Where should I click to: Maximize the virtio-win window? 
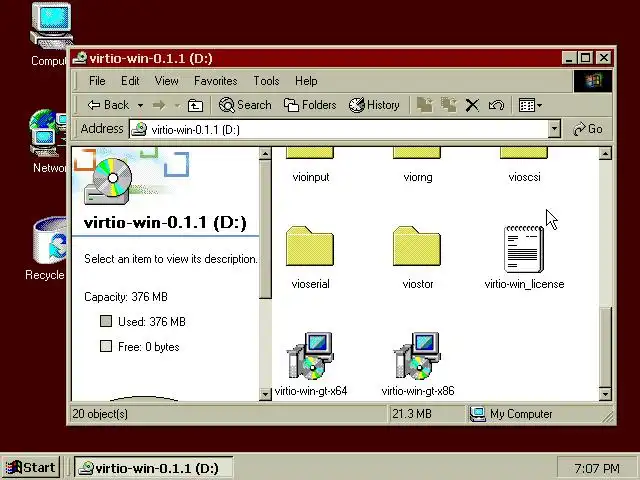pyautogui.click(x=586, y=58)
